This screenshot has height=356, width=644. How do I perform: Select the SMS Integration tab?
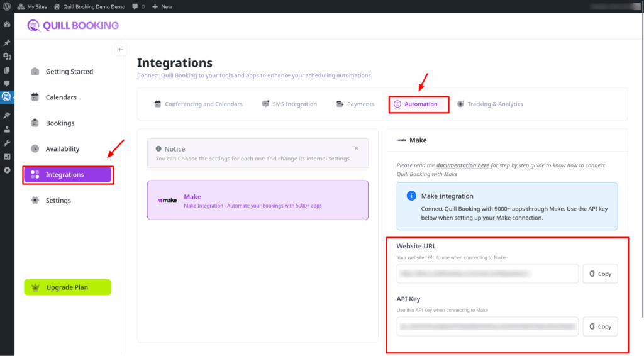(x=290, y=104)
